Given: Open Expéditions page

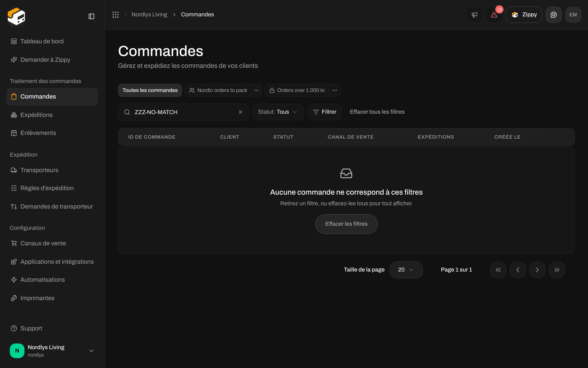Looking at the screenshot, I should point(52,115).
